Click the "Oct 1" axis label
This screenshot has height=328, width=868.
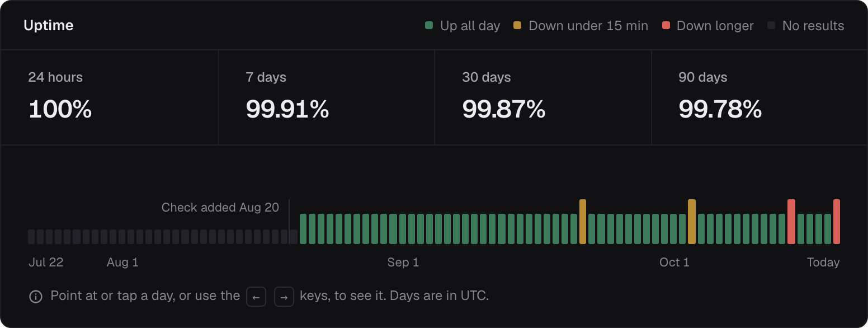point(674,263)
